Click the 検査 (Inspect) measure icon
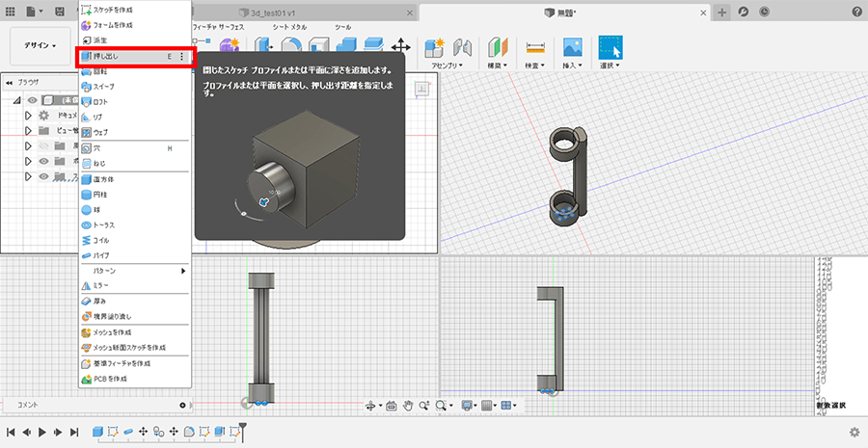 (x=534, y=47)
